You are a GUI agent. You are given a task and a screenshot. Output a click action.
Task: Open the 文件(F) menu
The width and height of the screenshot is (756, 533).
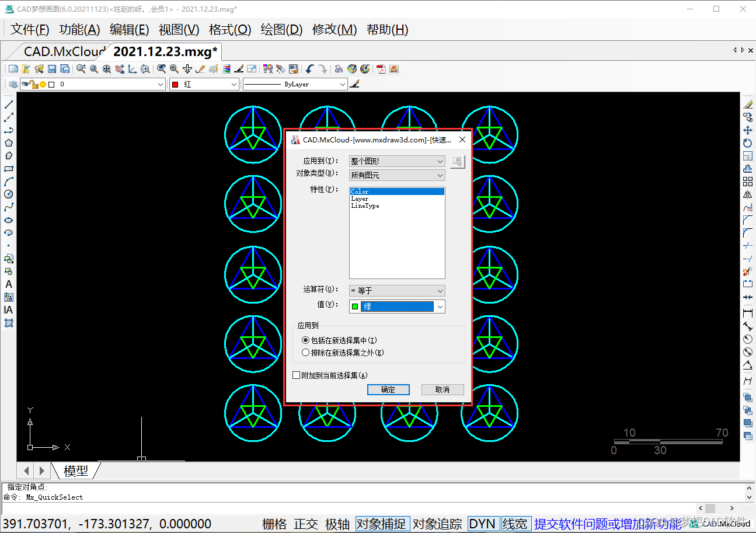coord(30,30)
